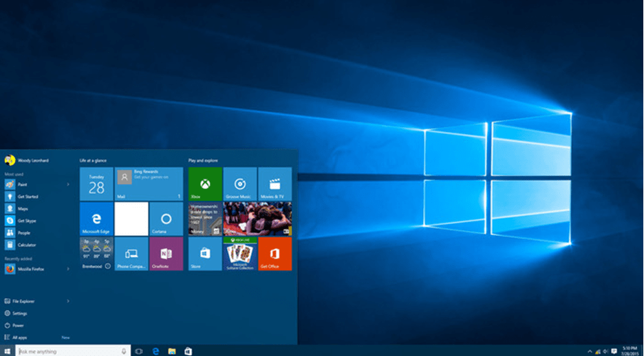Image resolution: width=644 pixels, height=356 pixels.
Task: Select Settings in Start menu
Action: [19, 313]
